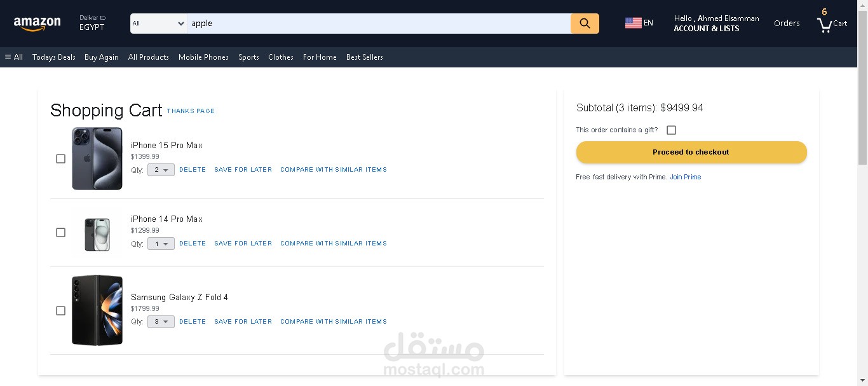The height and width of the screenshot is (386, 868).
Task: Open Sports category
Action: (248, 57)
